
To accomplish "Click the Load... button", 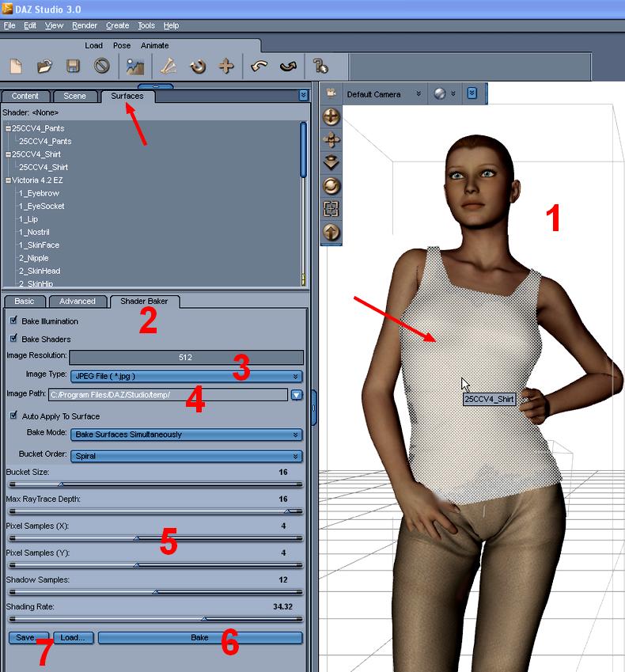I will 74,638.
